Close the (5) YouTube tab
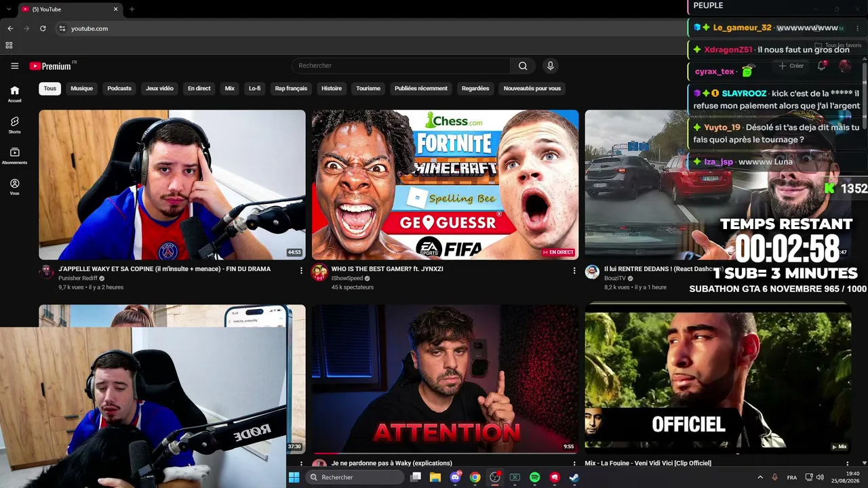The image size is (868, 488). 115,9
